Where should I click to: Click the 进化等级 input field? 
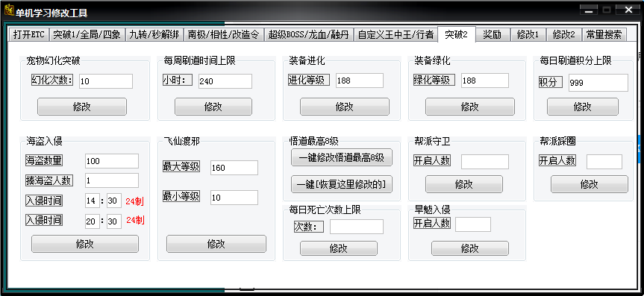[x=360, y=81]
